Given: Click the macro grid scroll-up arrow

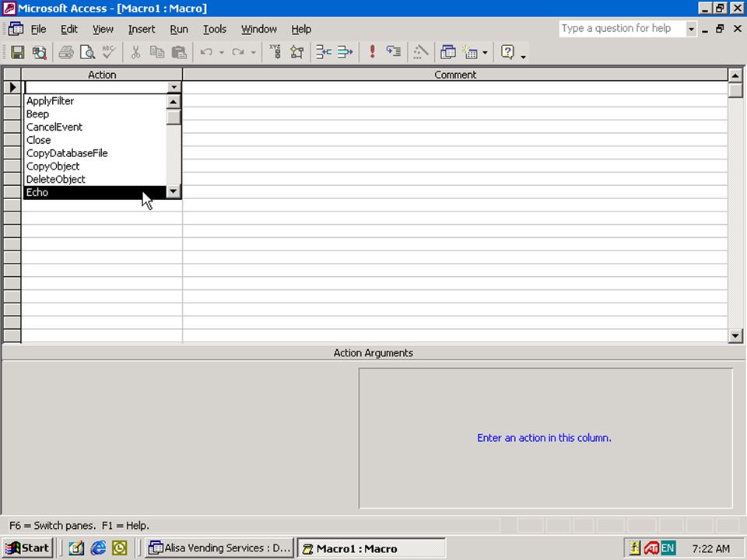Looking at the screenshot, I should [735, 75].
